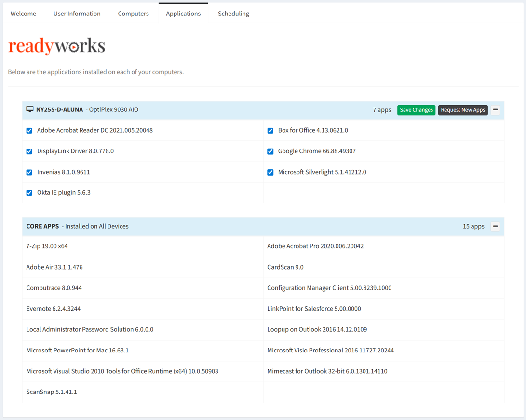The height and width of the screenshot is (420, 526).
Task: Uncheck Box for Office 4.13.0621.0
Action: pyautogui.click(x=270, y=131)
